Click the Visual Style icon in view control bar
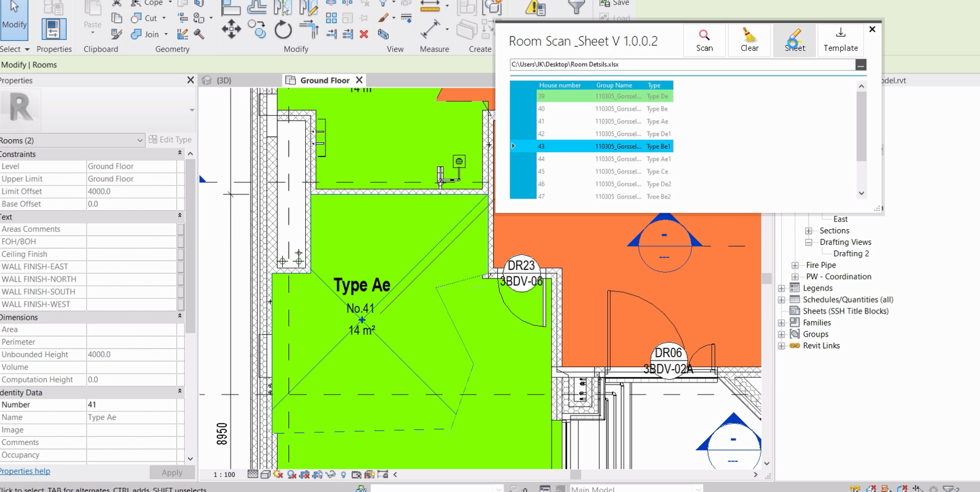Image resolution: width=980 pixels, height=492 pixels. click(x=265, y=475)
